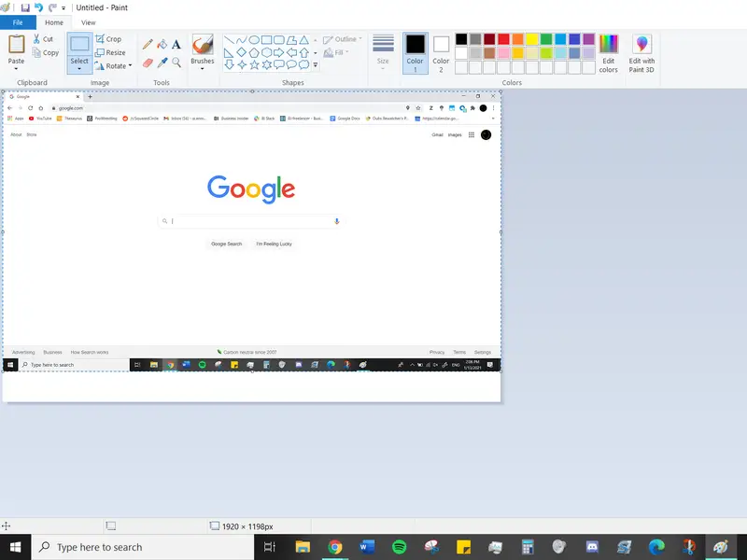
Task: Pick the purple color swatch
Action: point(589,39)
